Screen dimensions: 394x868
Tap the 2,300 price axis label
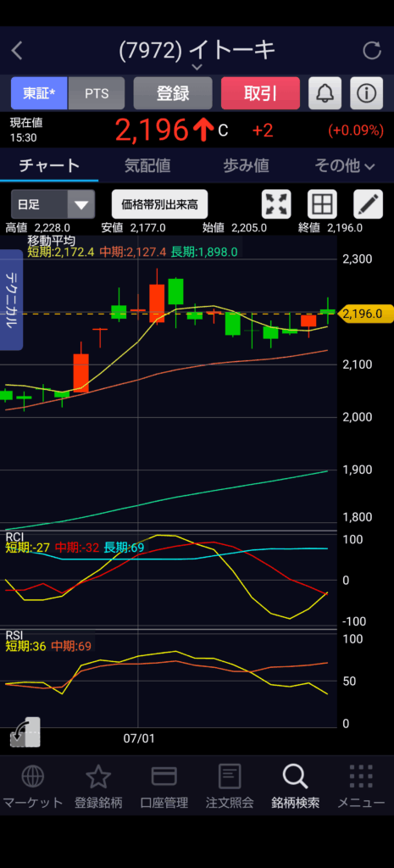(357, 259)
